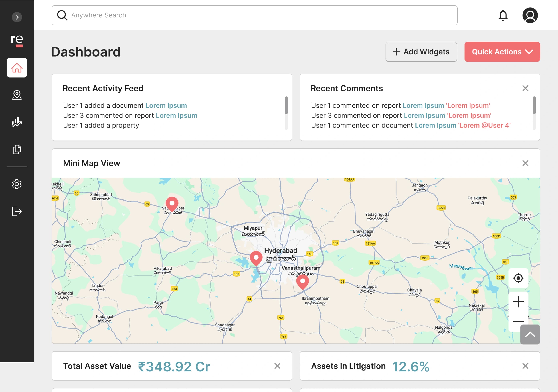The height and width of the screenshot is (392, 558).
Task: Close the Mini Map View widget
Action: (525, 163)
